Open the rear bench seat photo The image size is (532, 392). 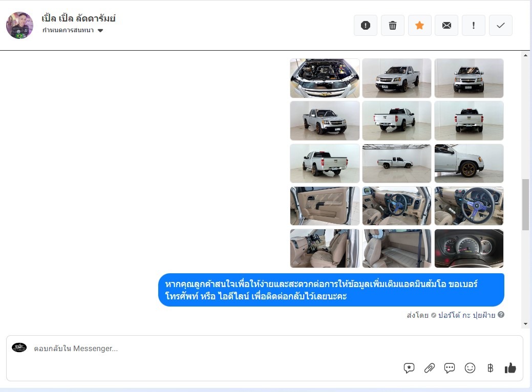click(x=397, y=249)
